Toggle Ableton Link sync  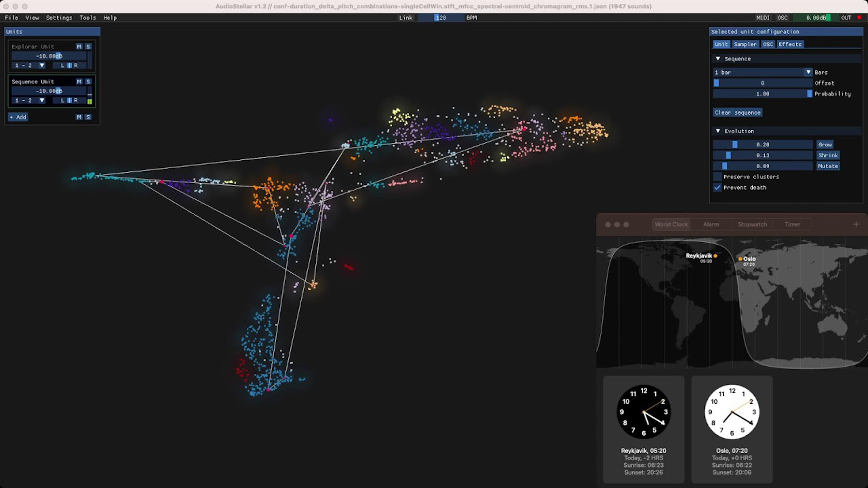406,18
